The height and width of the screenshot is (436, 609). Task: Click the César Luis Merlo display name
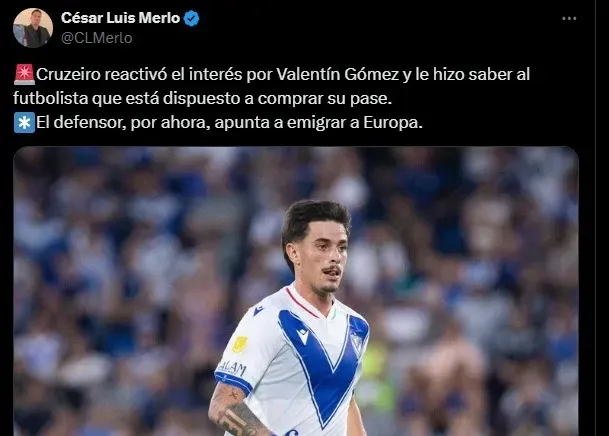pyautogui.click(x=120, y=18)
